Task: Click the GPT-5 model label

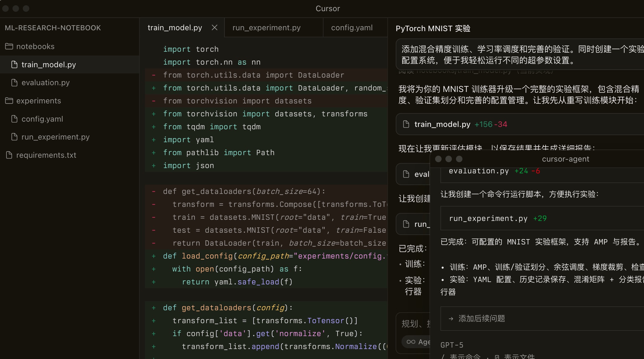Action: tap(452, 345)
